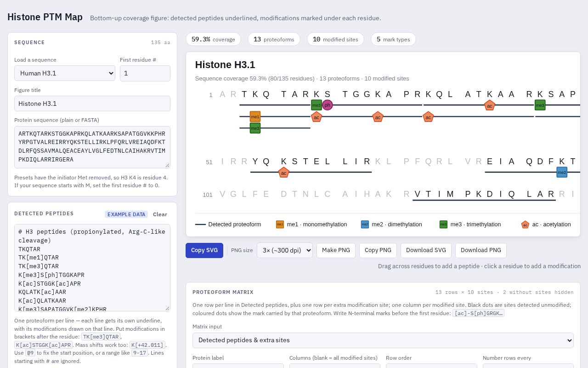The image size is (588, 368).
Task: Click the me1 monomethylation legend icon
Action: [x=280, y=224]
